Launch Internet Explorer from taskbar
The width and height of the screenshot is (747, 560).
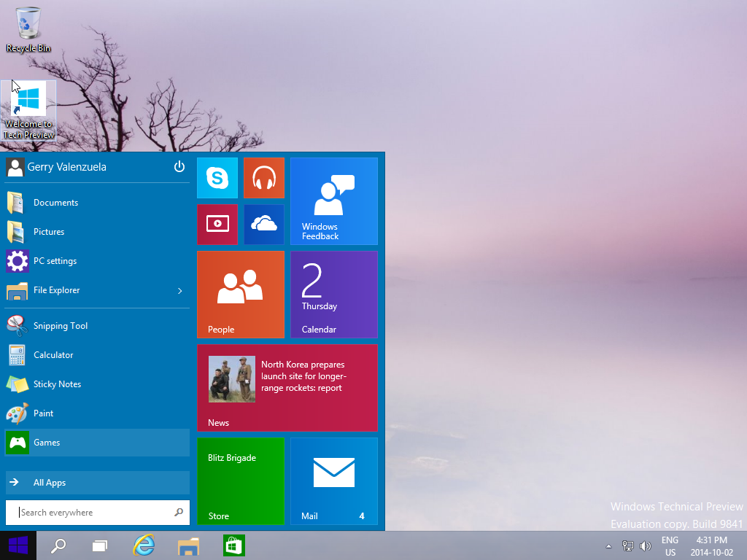point(144,545)
